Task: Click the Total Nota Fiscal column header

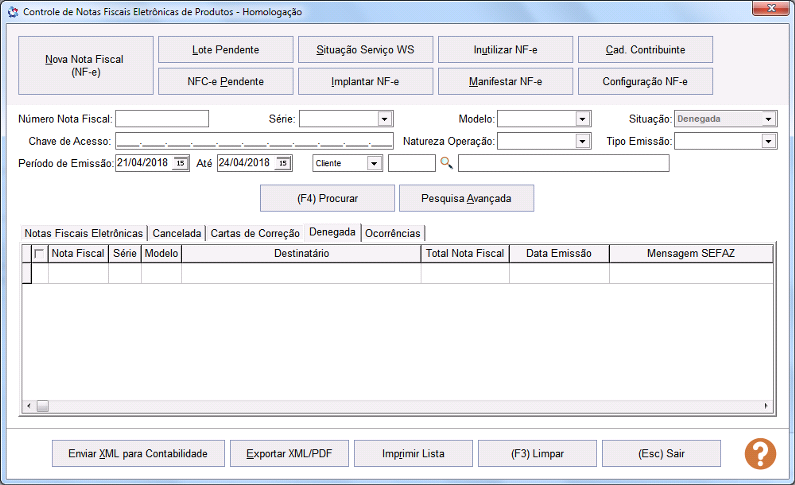Action: [465, 253]
